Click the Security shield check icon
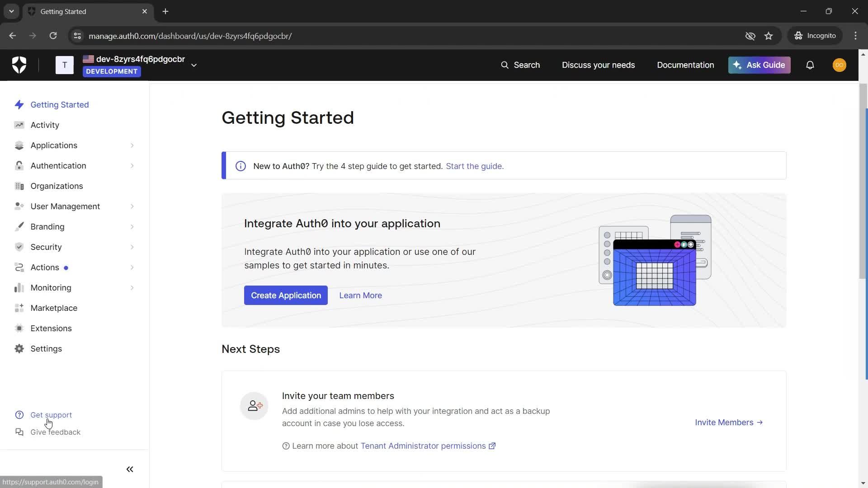 click(19, 247)
